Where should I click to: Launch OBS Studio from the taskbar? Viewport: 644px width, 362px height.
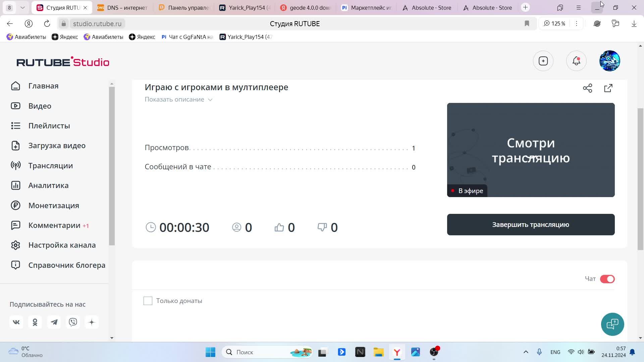[433, 352]
